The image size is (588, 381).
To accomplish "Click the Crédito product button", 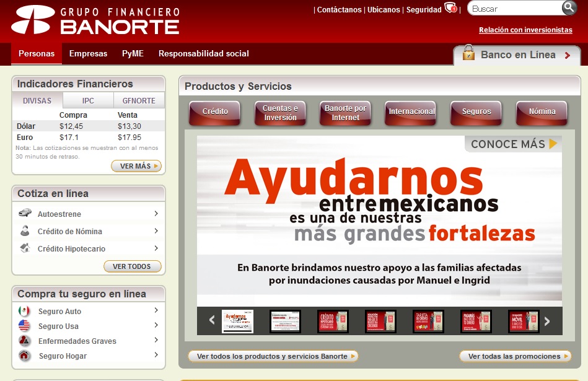I will (215, 113).
